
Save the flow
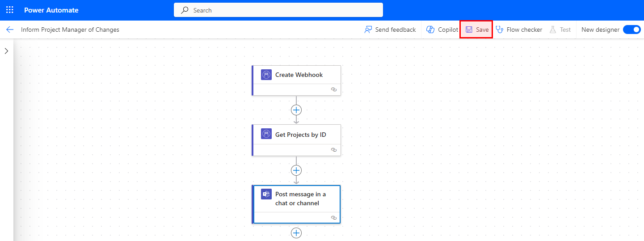(x=476, y=30)
